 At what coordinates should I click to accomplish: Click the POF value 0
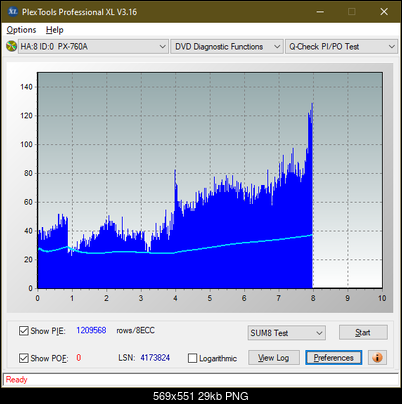[79, 358]
